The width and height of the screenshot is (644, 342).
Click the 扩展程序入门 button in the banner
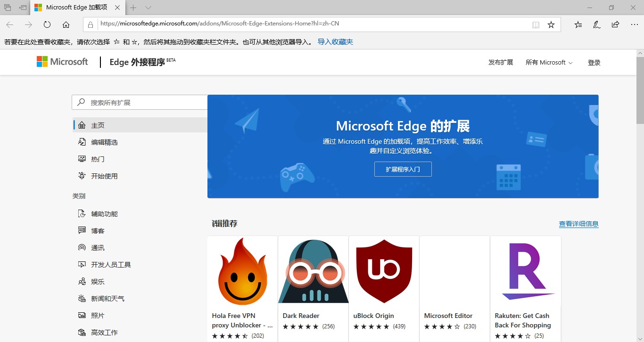(403, 169)
